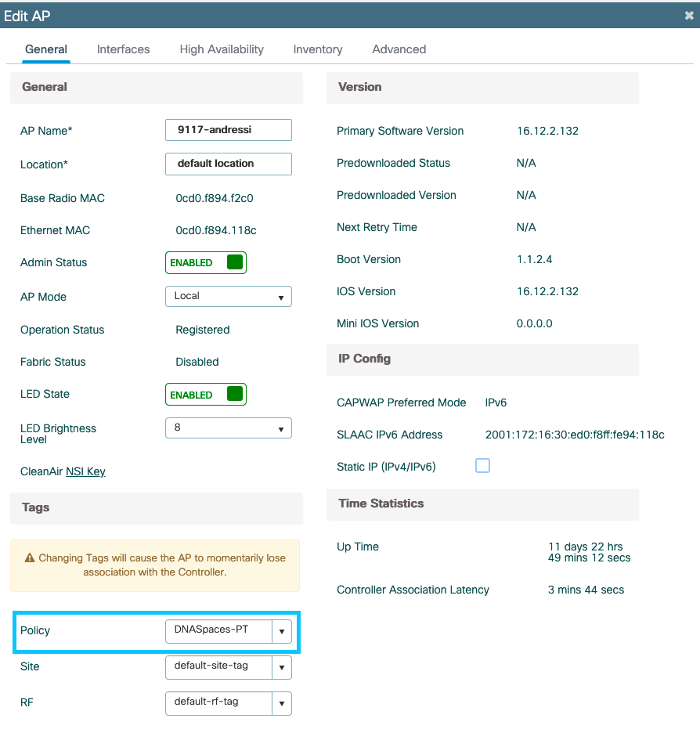Viewport: 700px width, 729px height.
Task: Select Boot Version value 1.1.2.4
Action: pyautogui.click(x=535, y=259)
